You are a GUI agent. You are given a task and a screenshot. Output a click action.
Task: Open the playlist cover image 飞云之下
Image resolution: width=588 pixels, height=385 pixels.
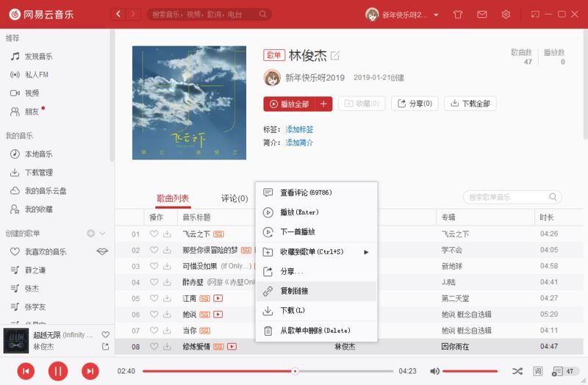[x=189, y=103]
